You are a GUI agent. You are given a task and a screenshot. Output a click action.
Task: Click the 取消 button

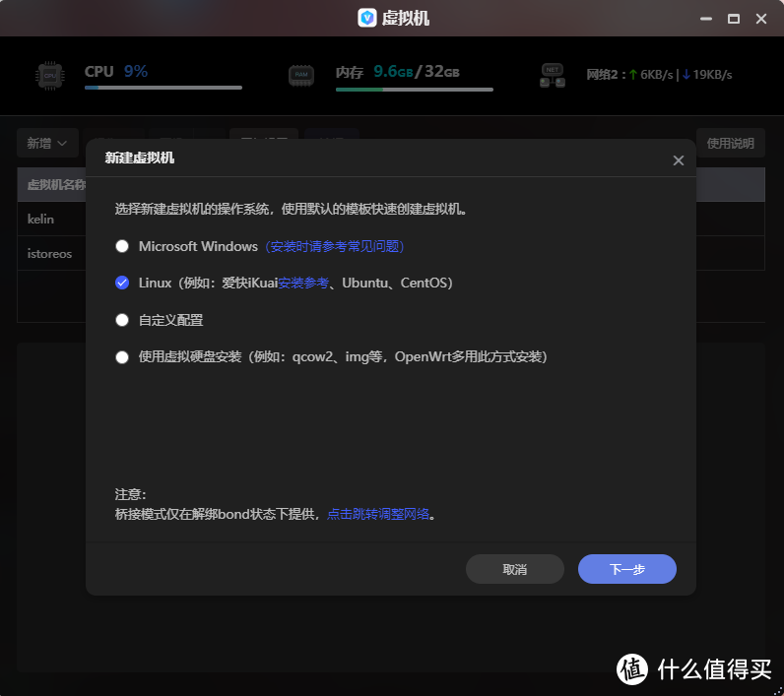[515, 569]
